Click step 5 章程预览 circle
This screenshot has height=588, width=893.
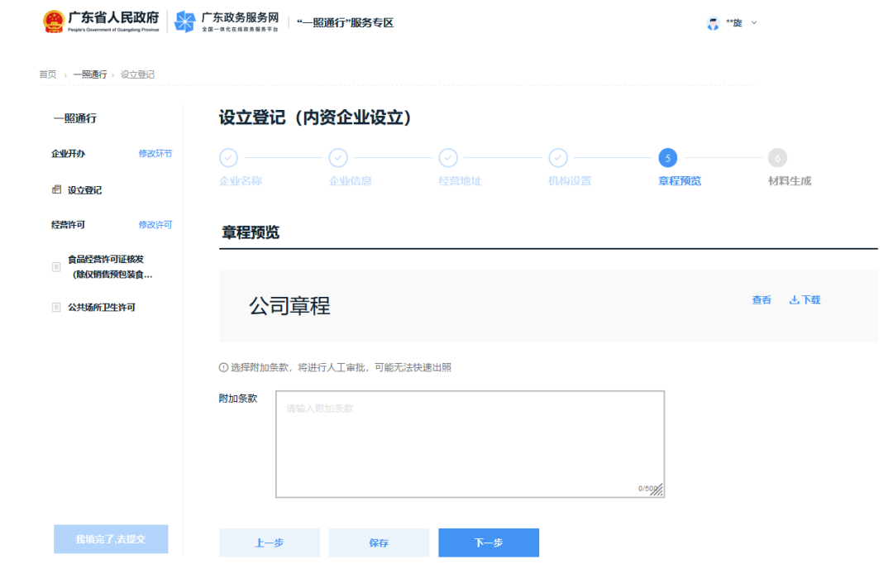point(668,158)
